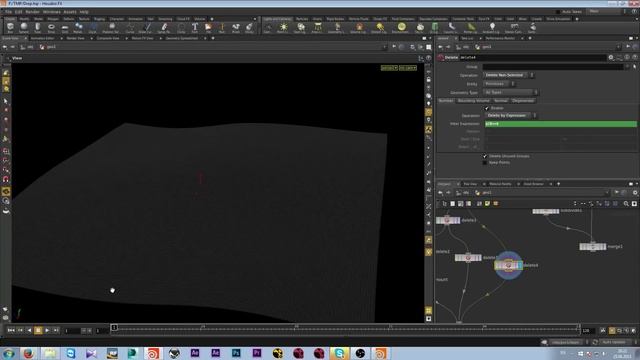Viewport: 640px width, 360px height.
Task: Add an Environment Light from shelf
Action: pyautogui.click(x=401, y=28)
